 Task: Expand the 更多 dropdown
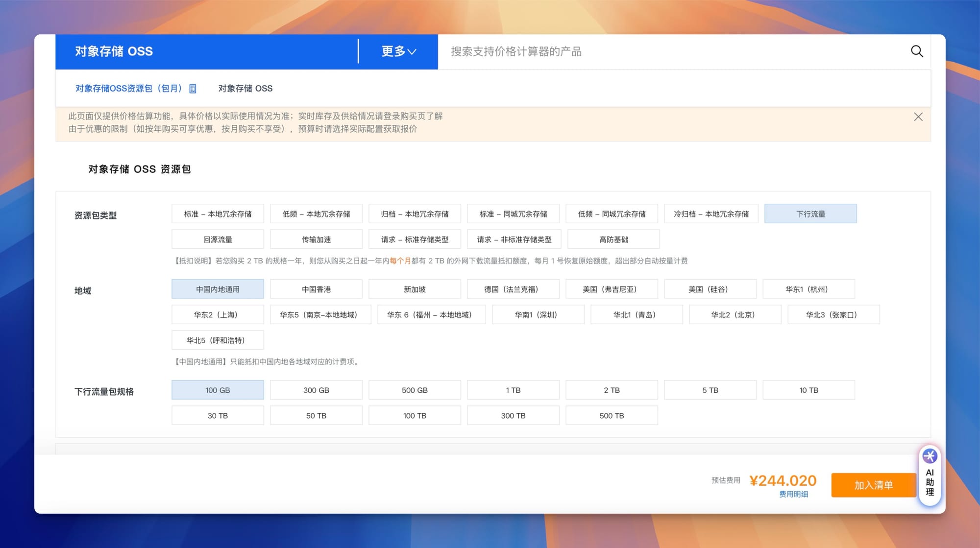(399, 51)
